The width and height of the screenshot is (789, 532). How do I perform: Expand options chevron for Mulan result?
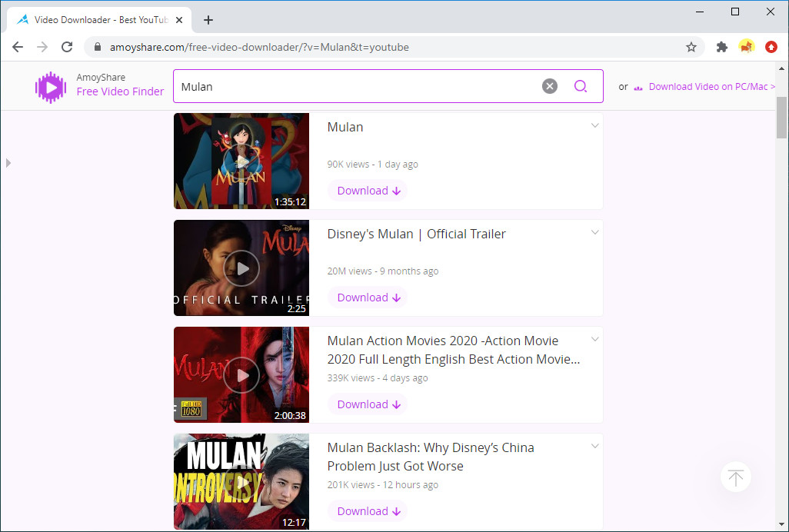(594, 125)
